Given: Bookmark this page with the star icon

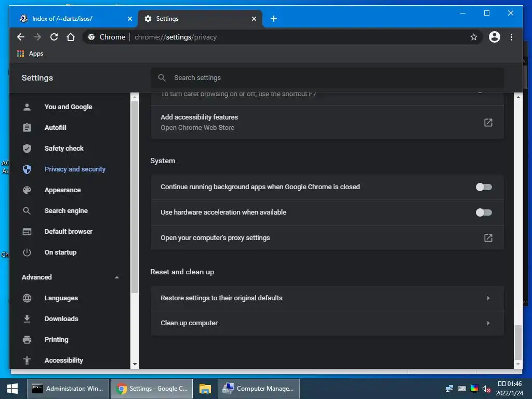Looking at the screenshot, I should 474,37.
